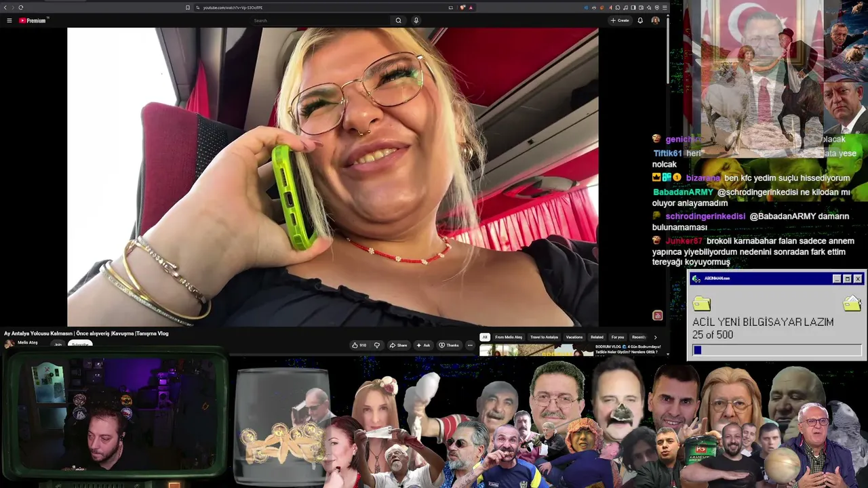
Task: Click the ACİL YENİ BİLGİSAYAR LAZIM text
Action: pyautogui.click(x=763, y=322)
